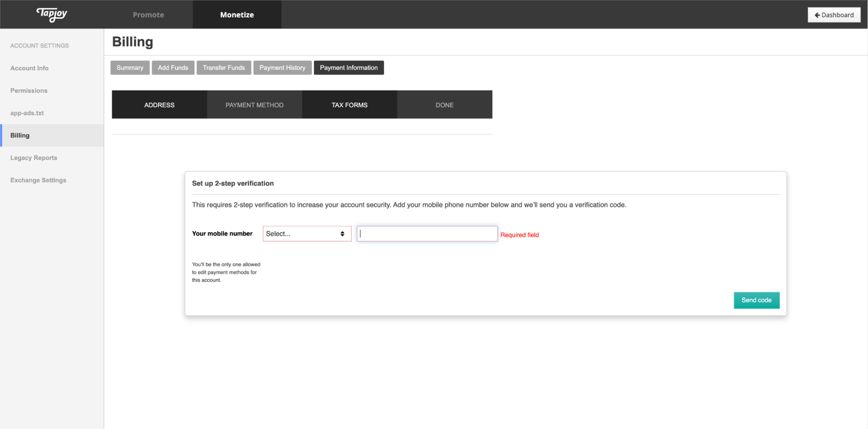
Task: Select Payment Information tab
Action: [349, 68]
